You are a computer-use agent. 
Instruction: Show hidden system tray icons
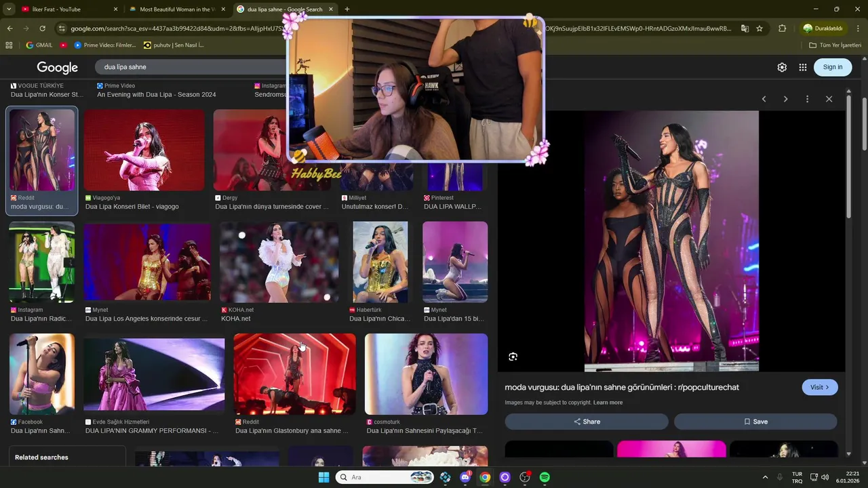click(765, 477)
